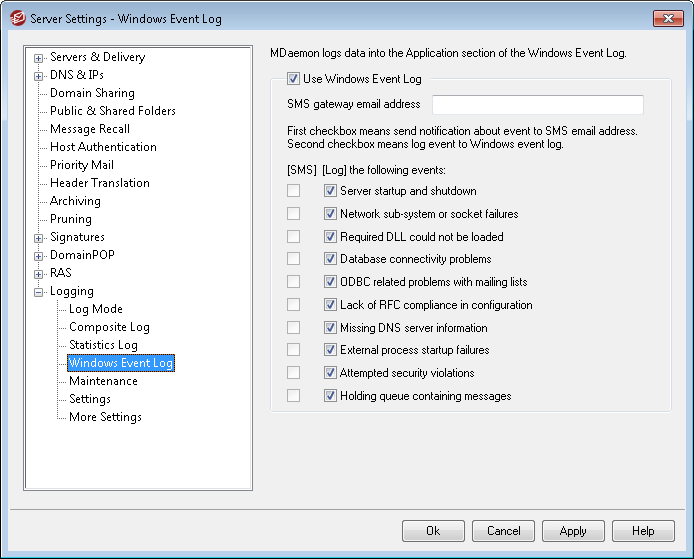694x559 pixels.
Task: Collapse the Logging tree node
Action: [39, 292]
